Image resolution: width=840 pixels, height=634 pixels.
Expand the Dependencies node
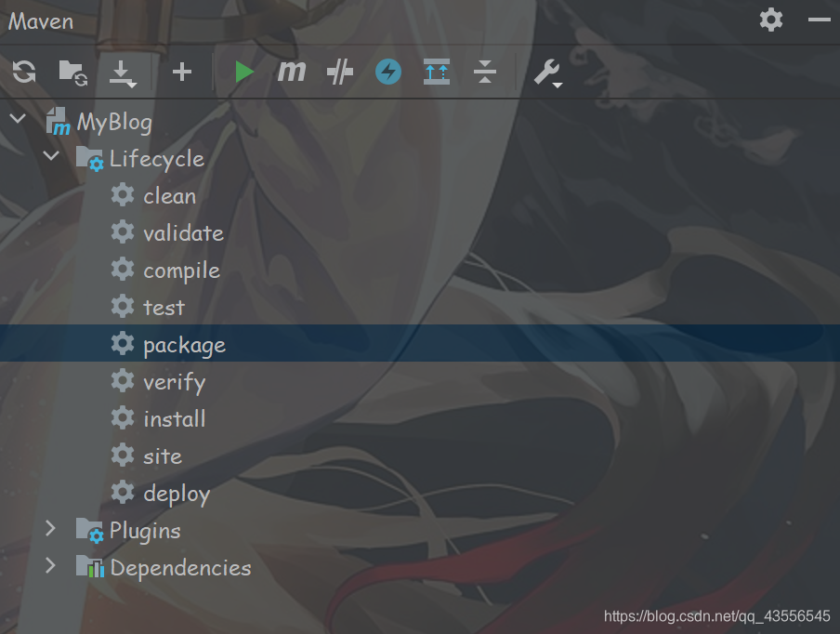[x=50, y=565]
